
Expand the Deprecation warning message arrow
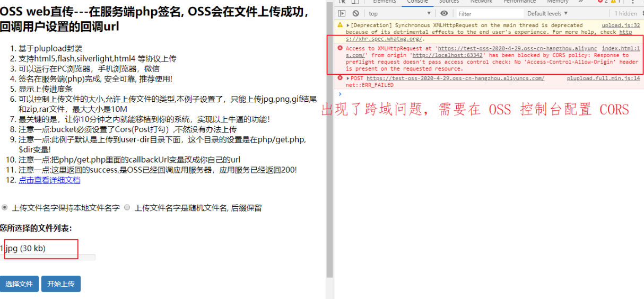pyautogui.click(x=348, y=25)
